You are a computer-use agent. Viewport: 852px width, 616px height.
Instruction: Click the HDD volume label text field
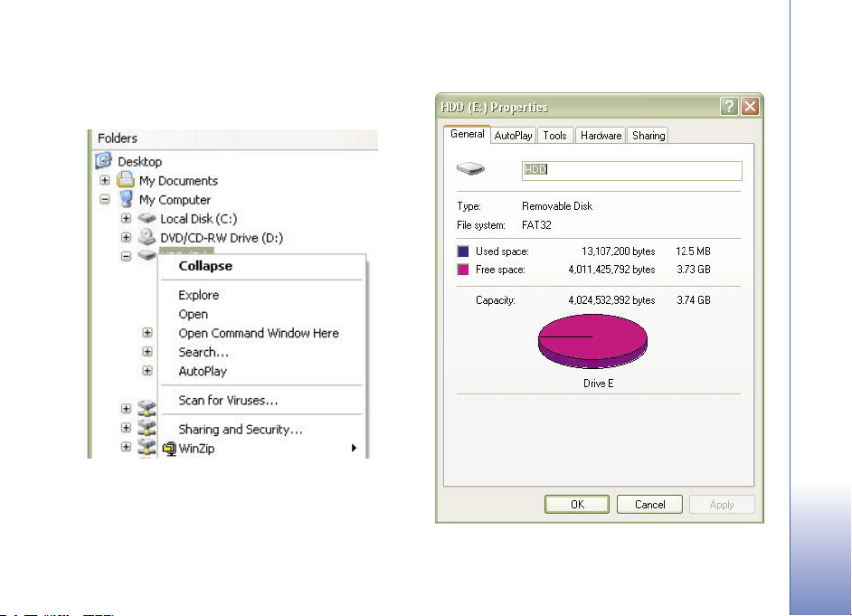coord(631,170)
